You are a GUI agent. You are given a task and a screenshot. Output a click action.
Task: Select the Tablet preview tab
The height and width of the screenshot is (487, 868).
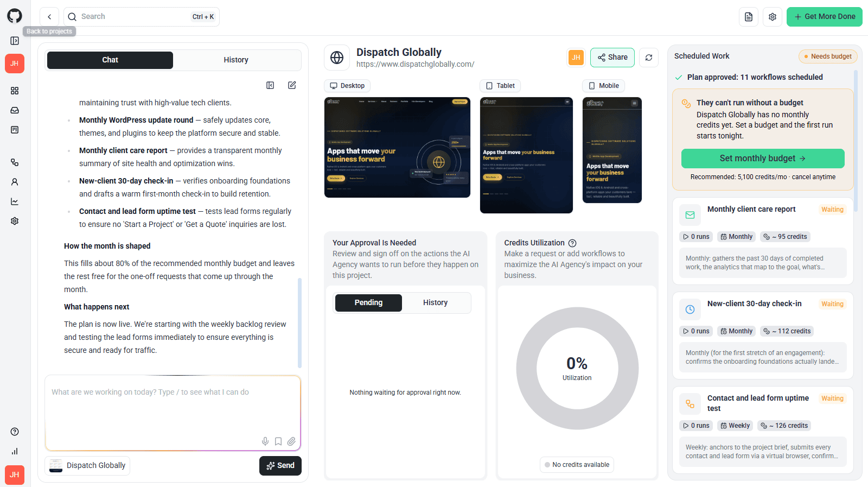click(x=500, y=86)
